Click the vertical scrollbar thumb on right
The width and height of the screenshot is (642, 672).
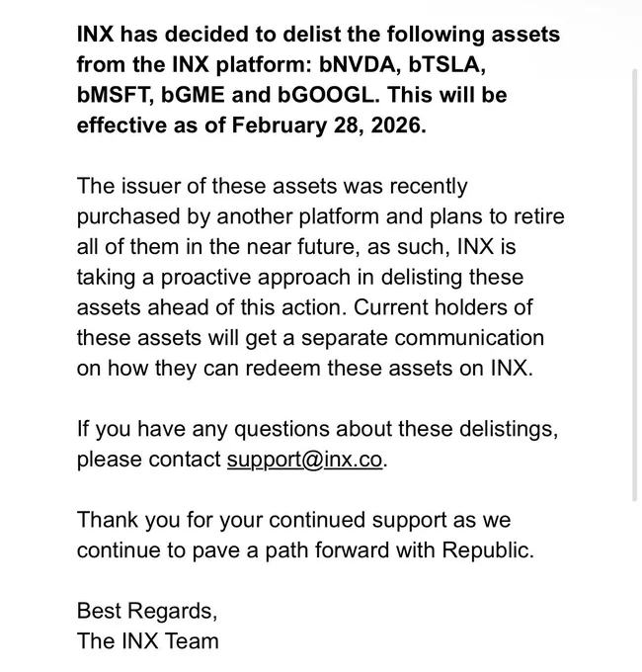[635, 285]
